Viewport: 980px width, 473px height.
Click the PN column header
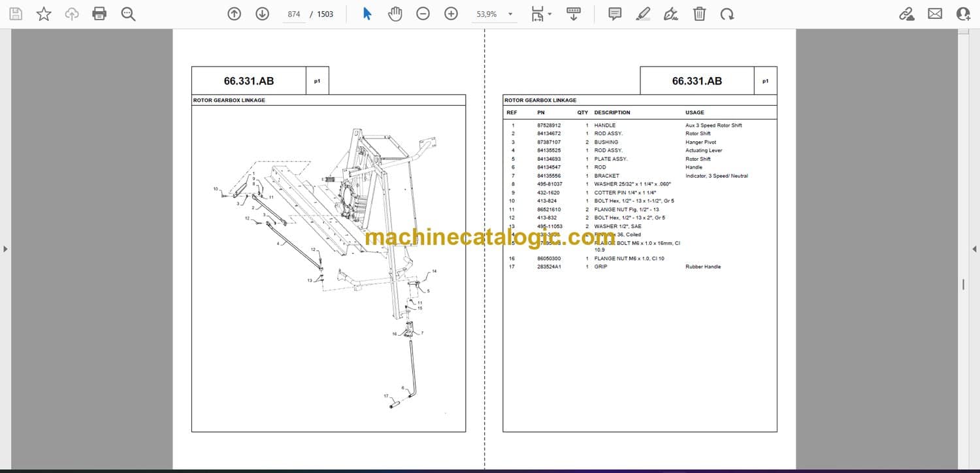point(541,112)
